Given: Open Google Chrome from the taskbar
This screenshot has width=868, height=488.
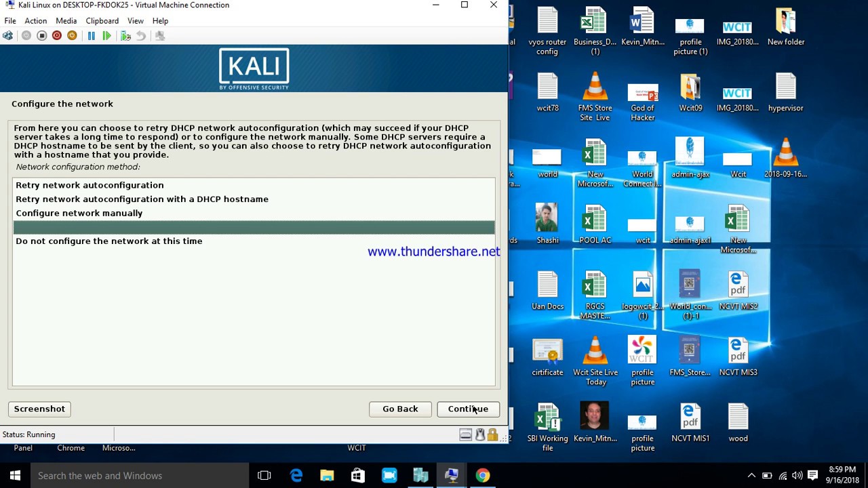Looking at the screenshot, I should click(x=482, y=476).
